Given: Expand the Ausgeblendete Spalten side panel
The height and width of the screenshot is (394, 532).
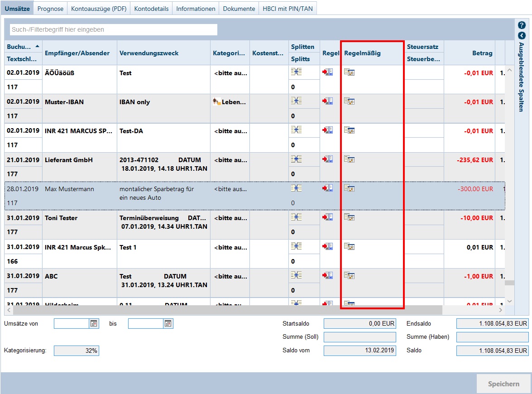Looking at the screenshot, I should click(522, 35).
